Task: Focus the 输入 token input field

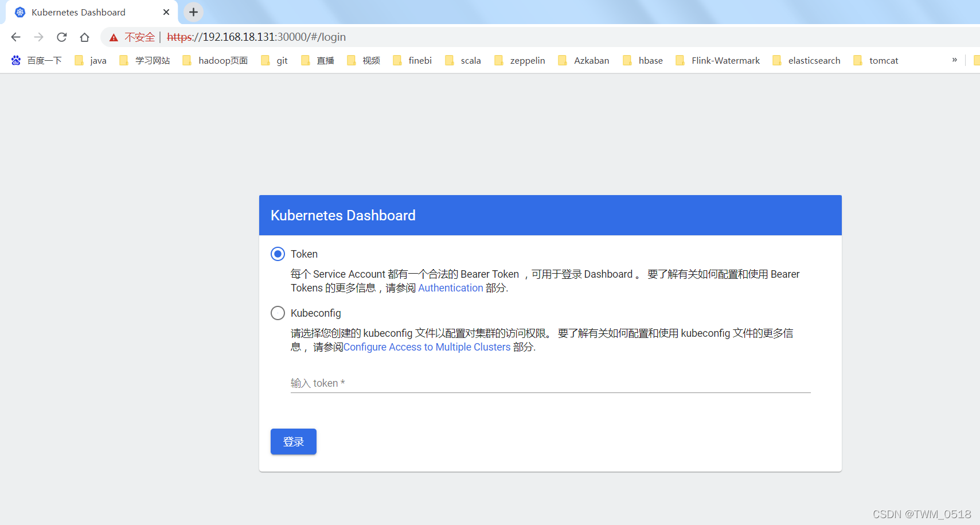Action: coord(550,383)
